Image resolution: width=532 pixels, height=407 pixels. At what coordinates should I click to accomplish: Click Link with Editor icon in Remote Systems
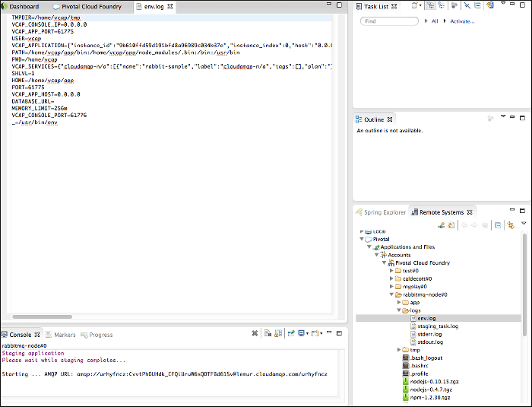[x=511, y=224]
